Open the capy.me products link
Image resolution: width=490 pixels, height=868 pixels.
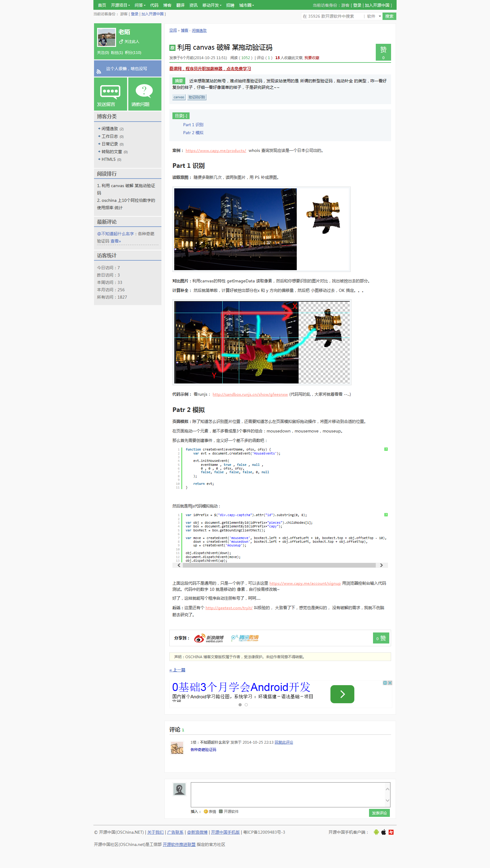[x=216, y=151]
